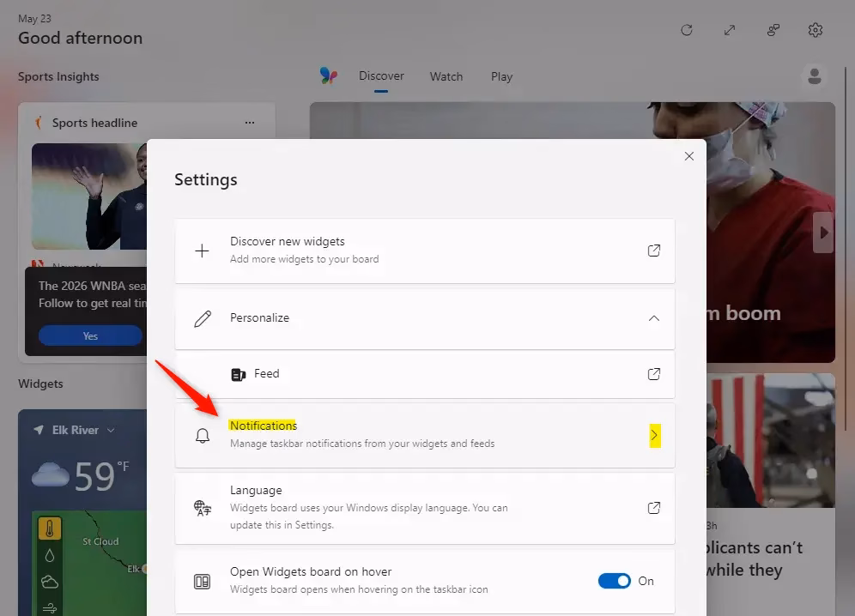Click the location arrow beside Elk River
Screen dimensions: 855x616
point(39,430)
